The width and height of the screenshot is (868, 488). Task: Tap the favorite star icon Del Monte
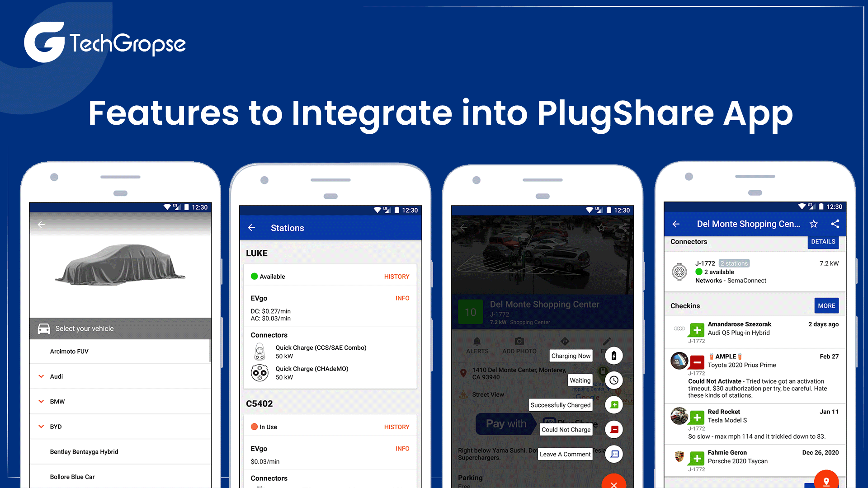click(x=815, y=224)
